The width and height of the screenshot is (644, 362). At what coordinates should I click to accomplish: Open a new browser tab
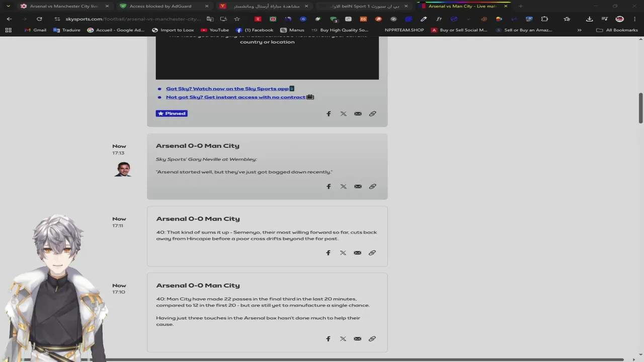coord(521,6)
